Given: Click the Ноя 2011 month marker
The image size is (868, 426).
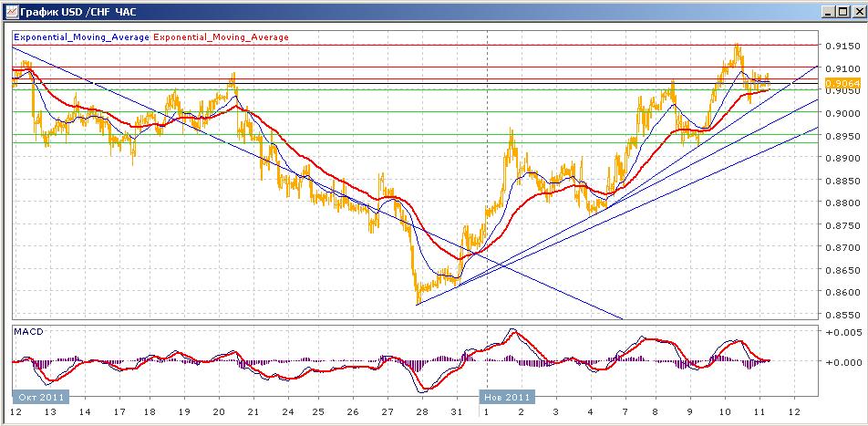Looking at the screenshot, I should pos(507,397).
